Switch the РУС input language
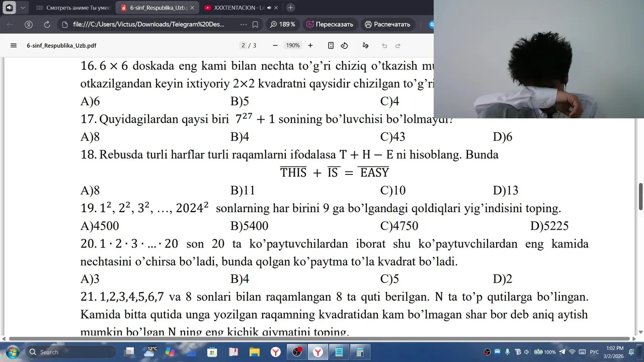 pos(594,352)
